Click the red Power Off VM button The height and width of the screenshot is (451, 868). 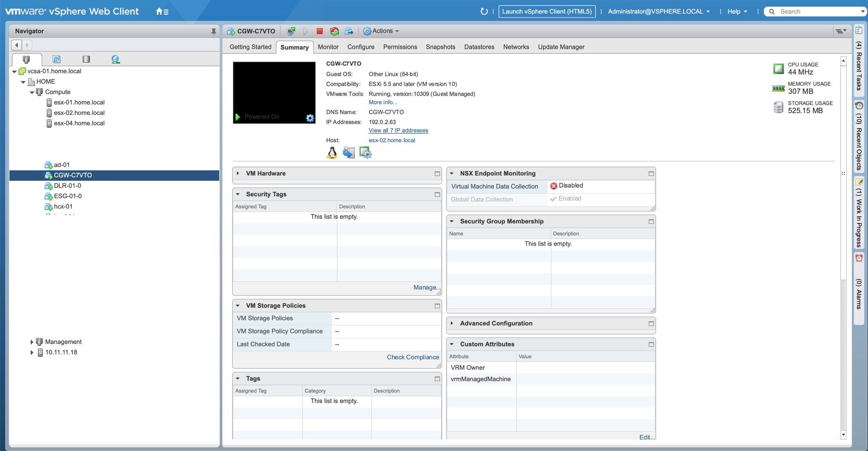[319, 31]
